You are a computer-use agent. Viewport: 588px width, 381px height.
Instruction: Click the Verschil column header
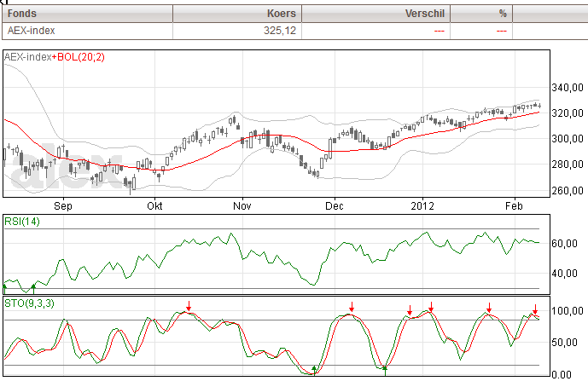click(x=376, y=14)
